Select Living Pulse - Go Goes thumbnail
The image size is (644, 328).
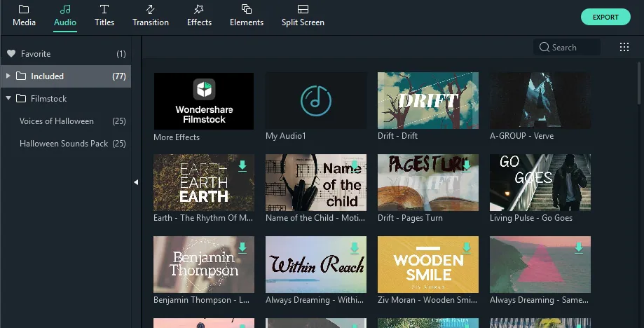pyautogui.click(x=540, y=183)
